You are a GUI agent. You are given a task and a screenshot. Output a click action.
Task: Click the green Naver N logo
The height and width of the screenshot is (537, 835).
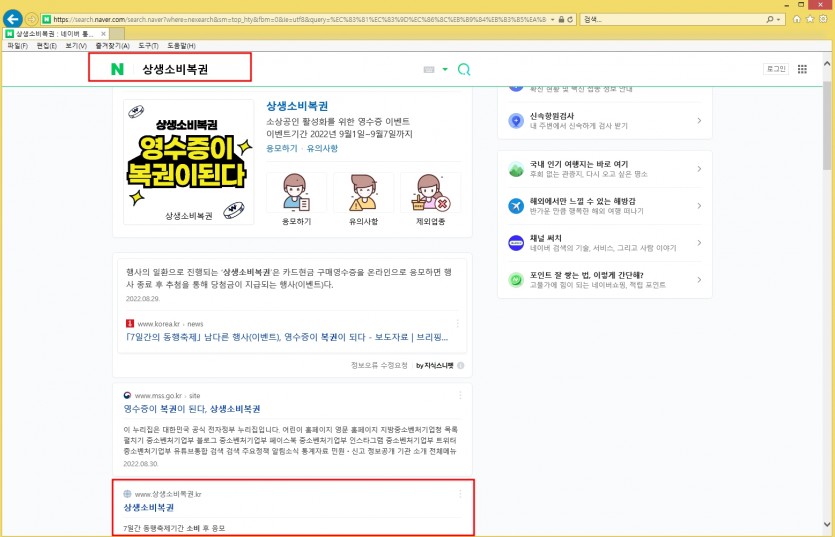pos(117,69)
